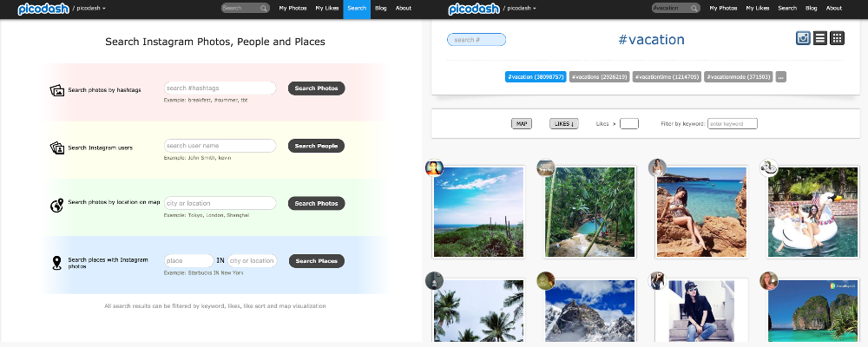Open photo of woman in cap on steps
The width and height of the screenshot is (868, 347).
(x=701, y=311)
